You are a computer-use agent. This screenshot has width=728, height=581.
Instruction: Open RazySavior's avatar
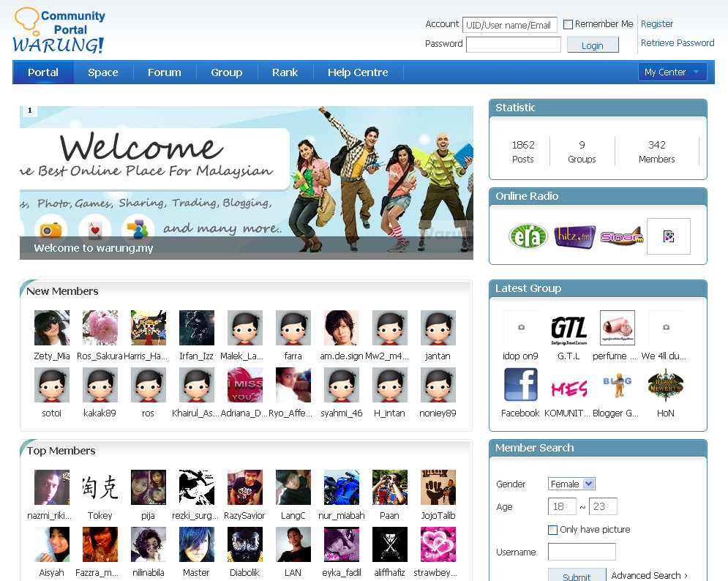(245, 487)
